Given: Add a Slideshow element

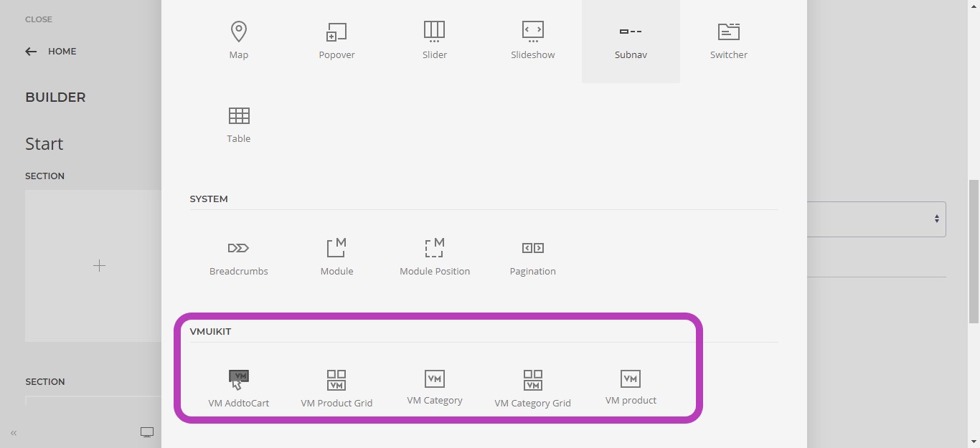Looking at the screenshot, I should click(532, 41).
